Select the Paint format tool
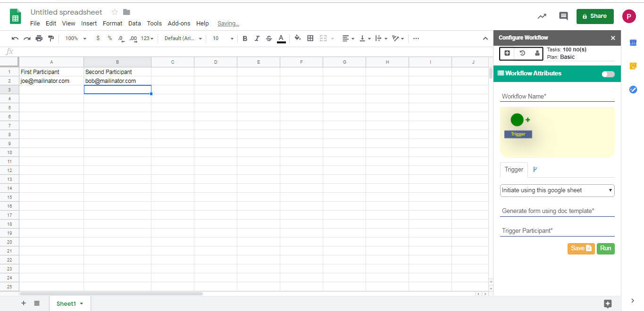This screenshot has width=644, height=311. [51, 38]
